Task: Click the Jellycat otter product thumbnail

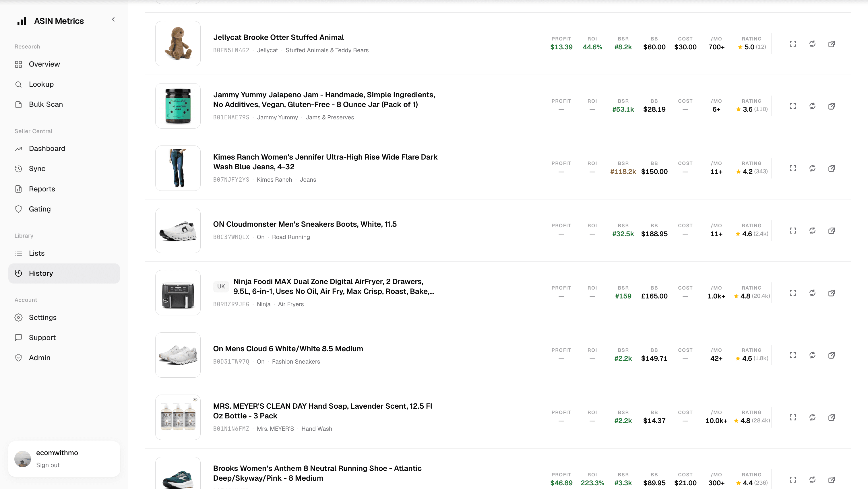Action: 178,44
